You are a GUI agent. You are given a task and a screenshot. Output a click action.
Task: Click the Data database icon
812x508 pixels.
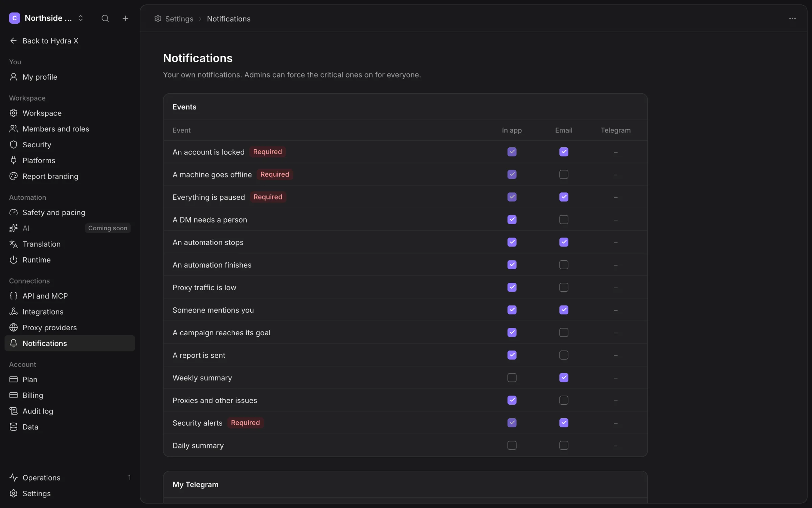tap(14, 427)
